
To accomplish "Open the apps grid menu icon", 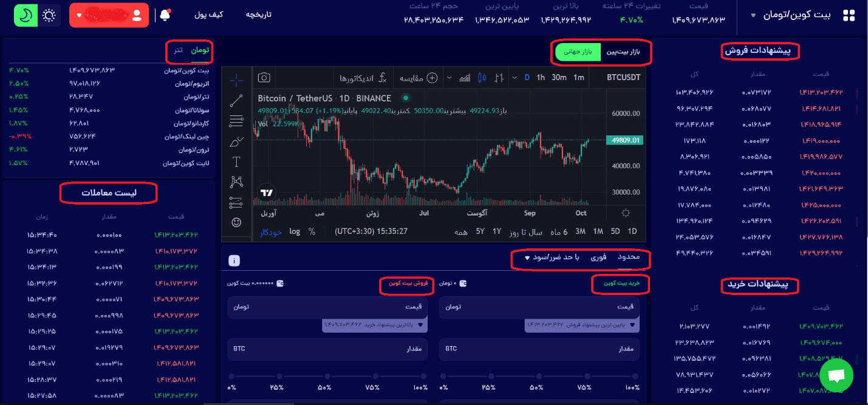I will (x=849, y=15).
